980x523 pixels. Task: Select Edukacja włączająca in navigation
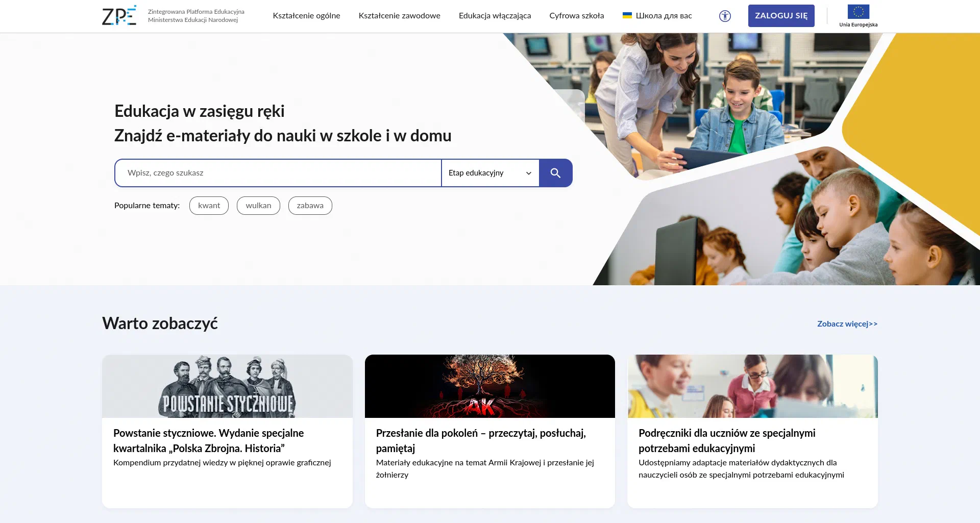point(495,16)
